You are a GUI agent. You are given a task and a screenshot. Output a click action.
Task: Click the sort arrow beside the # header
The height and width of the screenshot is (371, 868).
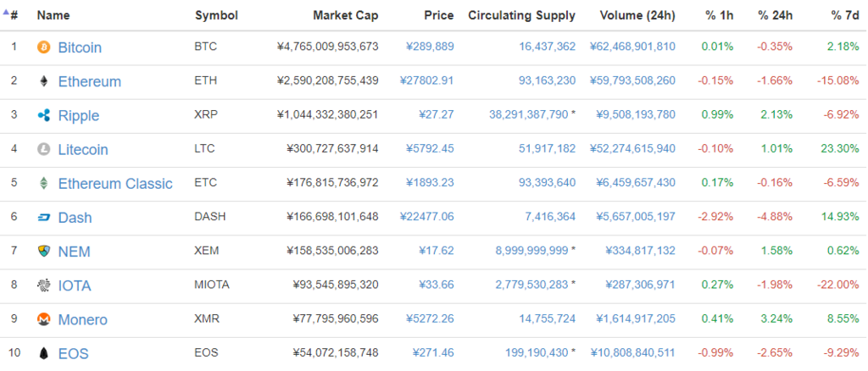pos(6,12)
